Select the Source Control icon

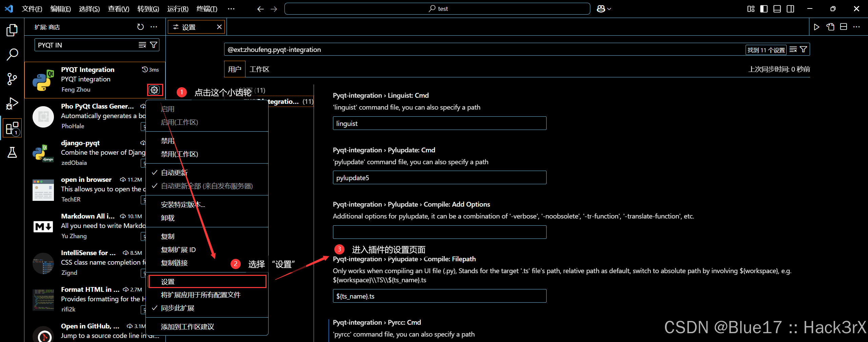(x=12, y=79)
